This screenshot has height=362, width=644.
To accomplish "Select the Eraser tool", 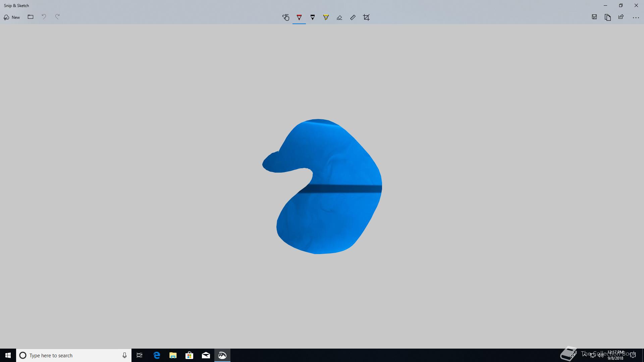I will pos(339,17).
